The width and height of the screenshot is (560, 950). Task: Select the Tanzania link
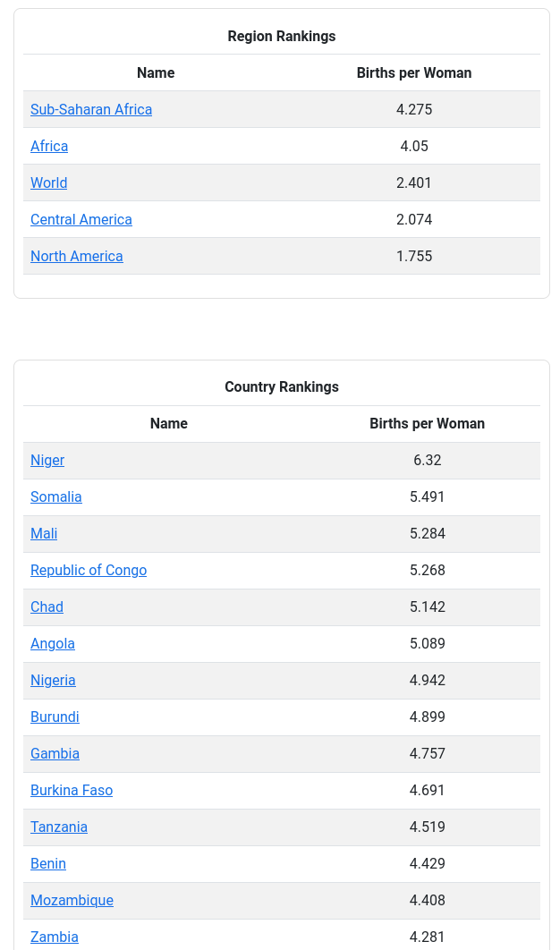pyautogui.click(x=59, y=827)
